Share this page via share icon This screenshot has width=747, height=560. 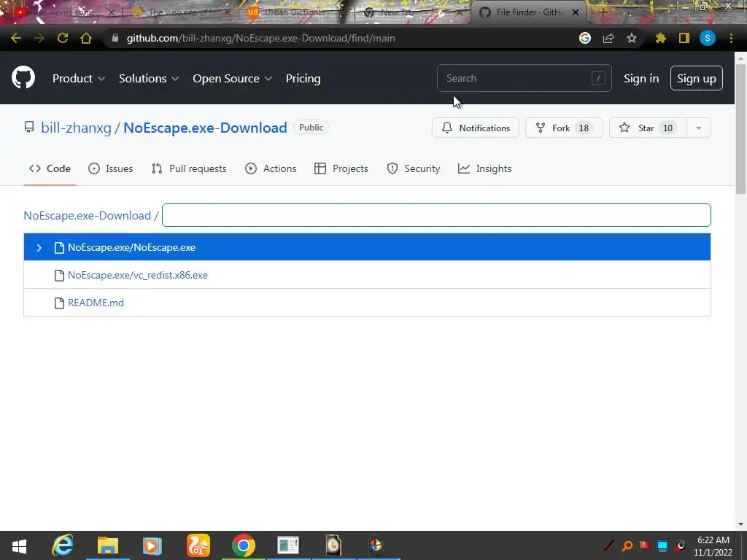pyautogui.click(x=608, y=38)
